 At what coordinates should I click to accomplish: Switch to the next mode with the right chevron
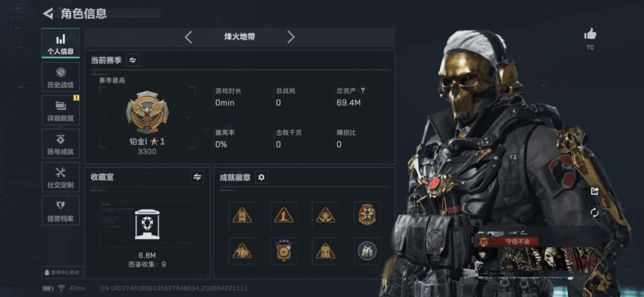[x=291, y=37]
